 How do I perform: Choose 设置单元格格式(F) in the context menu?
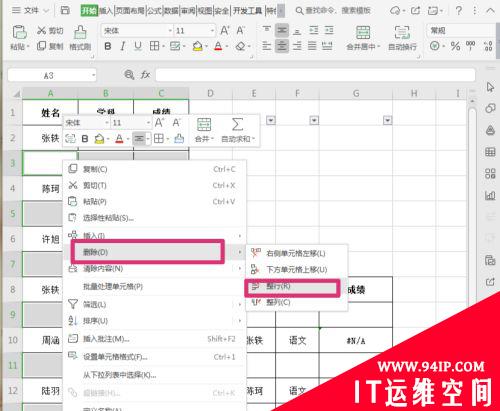point(154,357)
